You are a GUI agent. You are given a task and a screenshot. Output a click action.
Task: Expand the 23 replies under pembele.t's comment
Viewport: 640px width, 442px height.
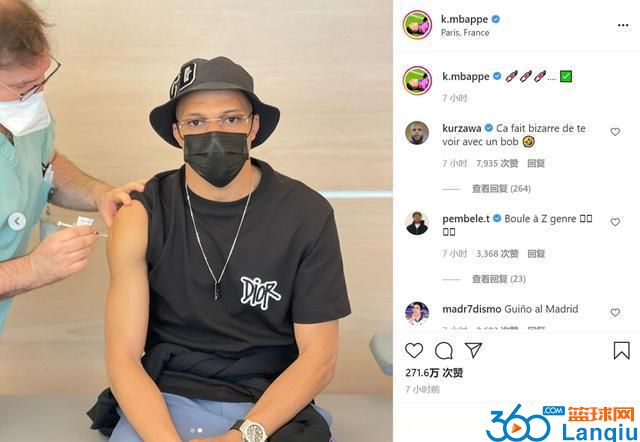[499, 279]
